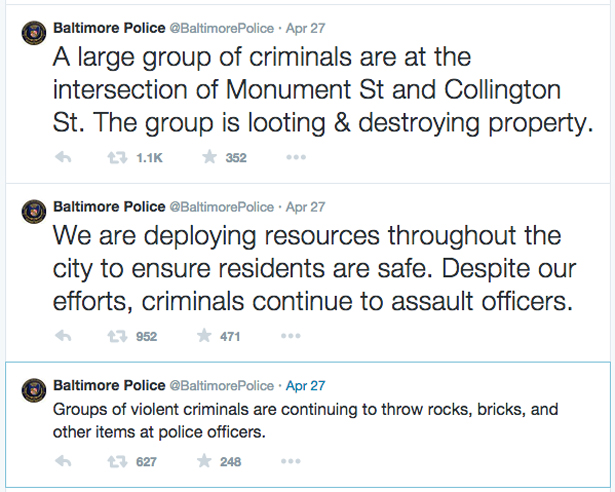The height and width of the screenshot is (492, 615).
Task: Favorite the tweet with 352 stars
Action: point(207,157)
